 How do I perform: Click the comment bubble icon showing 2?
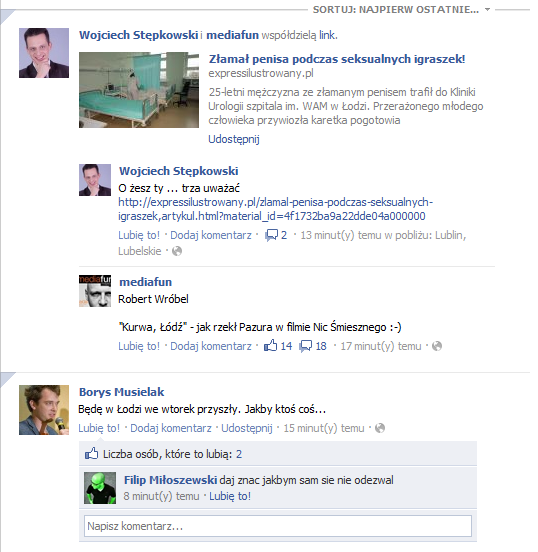point(271,235)
